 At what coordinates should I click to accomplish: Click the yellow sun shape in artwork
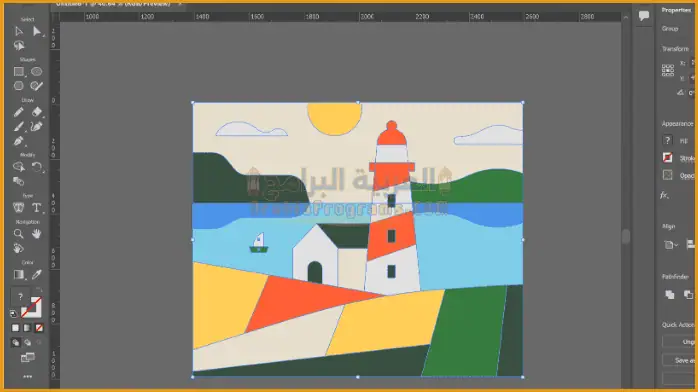point(334,118)
